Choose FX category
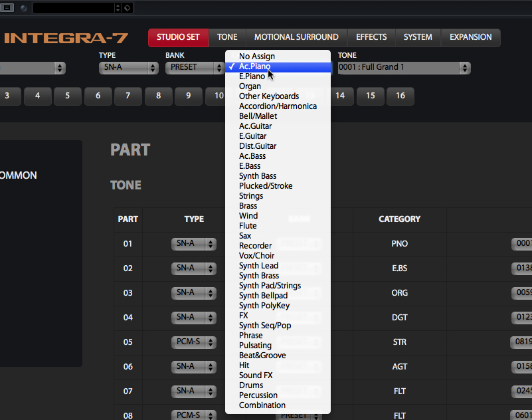This screenshot has height=420, width=532. (278, 316)
